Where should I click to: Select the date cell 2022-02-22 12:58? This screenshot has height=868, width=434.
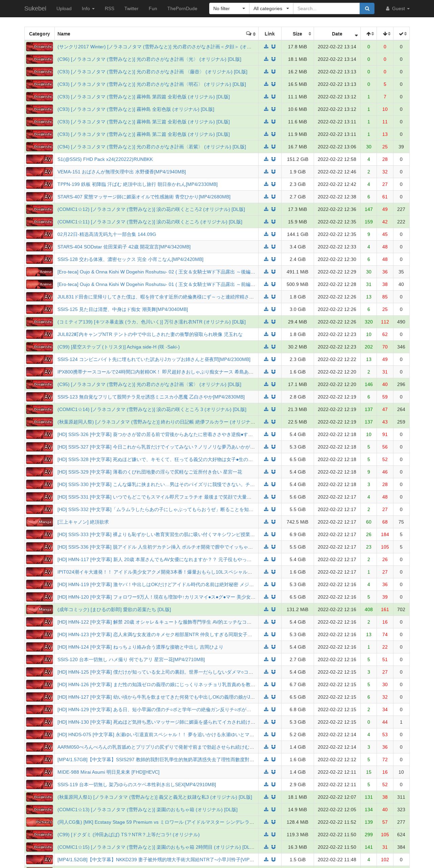click(x=337, y=159)
